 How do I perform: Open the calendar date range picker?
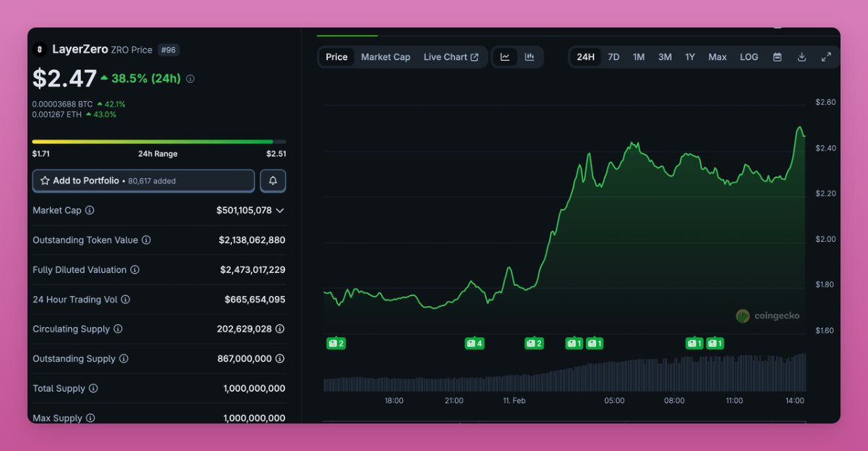point(777,57)
